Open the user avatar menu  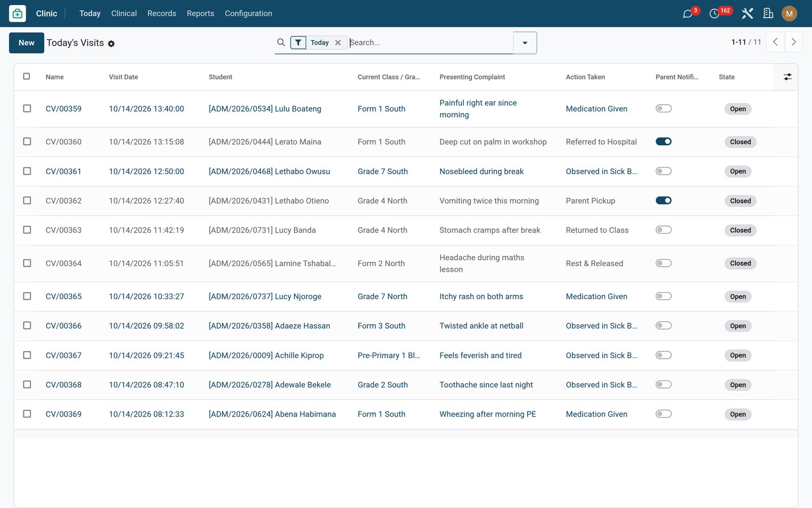tap(789, 14)
